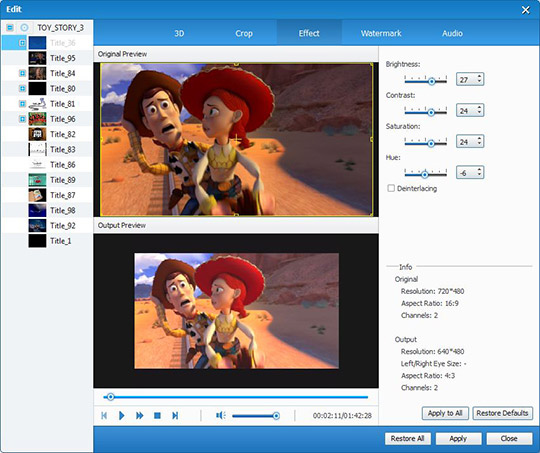Click Apply to All button
This screenshot has width=540, height=453.
(x=445, y=413)
